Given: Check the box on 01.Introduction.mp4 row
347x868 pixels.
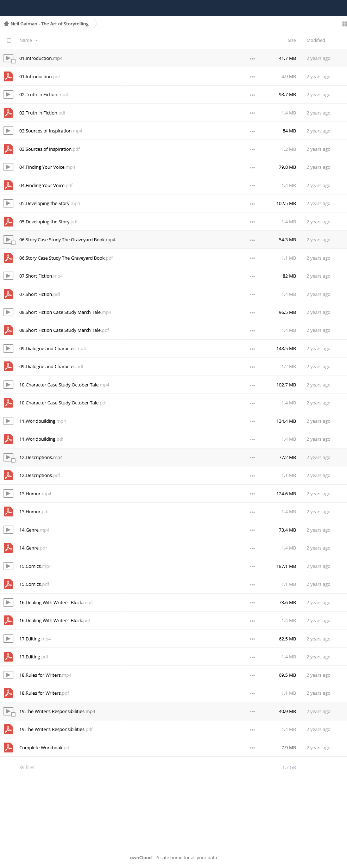Looking at the screenshot, I should (x=13, y=61).
